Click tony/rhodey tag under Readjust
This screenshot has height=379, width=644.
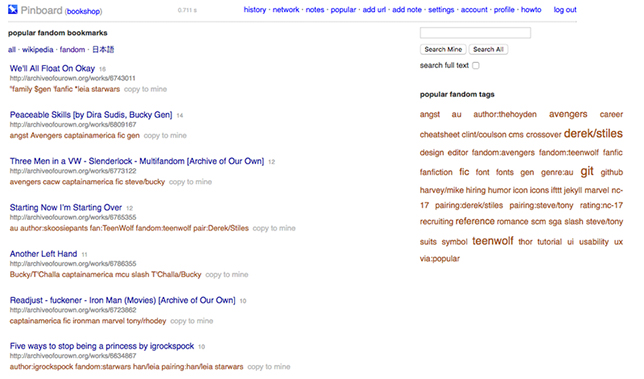pyautogui.click(x=146, y=321)
